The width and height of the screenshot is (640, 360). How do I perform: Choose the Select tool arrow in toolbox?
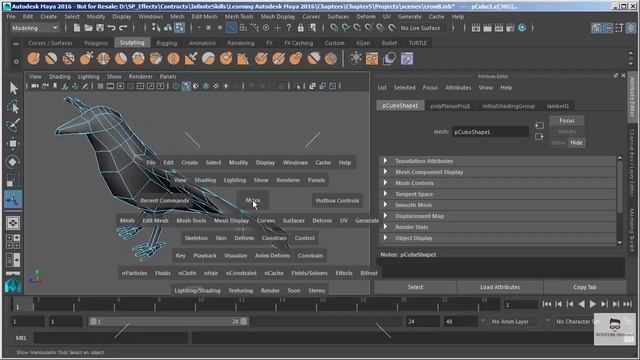[13, 88]
